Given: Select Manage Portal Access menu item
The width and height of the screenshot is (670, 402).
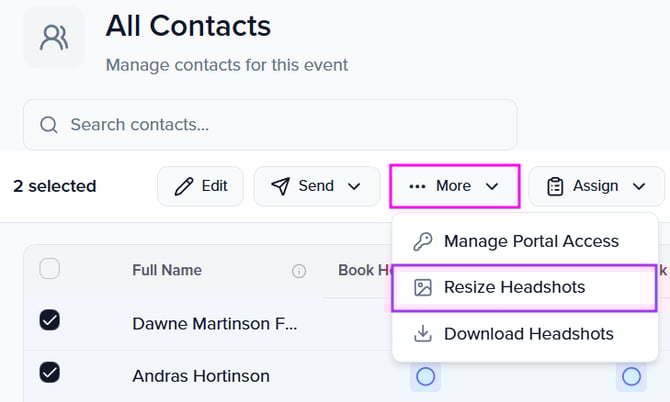Looking at the screenshot, I should (530, 241).
